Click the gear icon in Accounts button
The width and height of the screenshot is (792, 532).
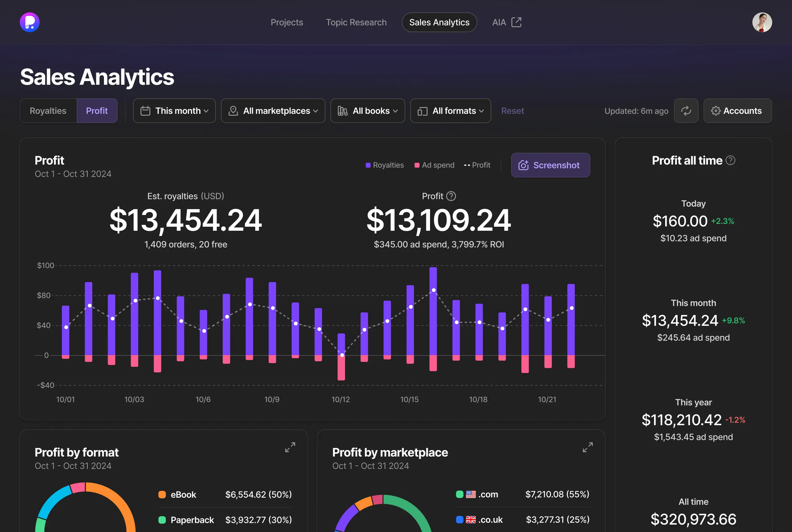(715, 111)
